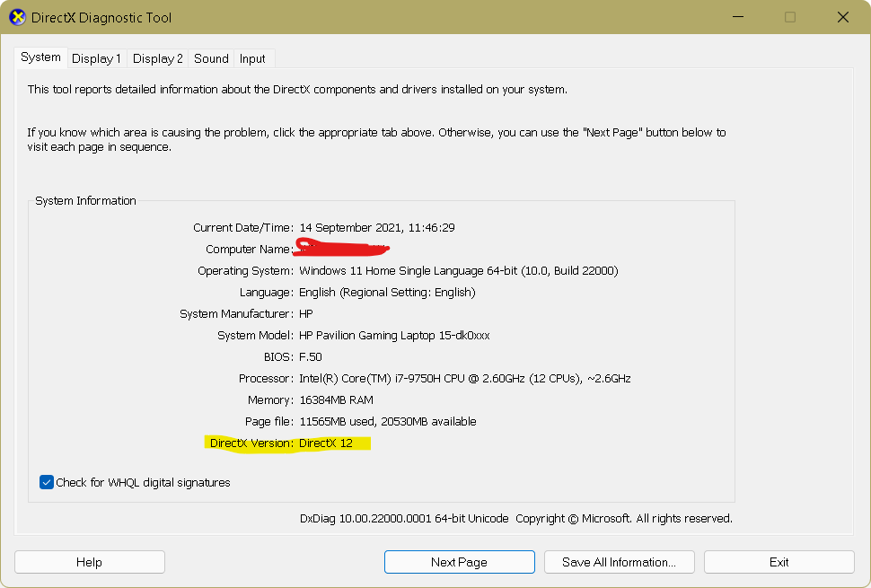Click the 16384MB RAM memory value
871x588 pixels.
click(336, 400)
